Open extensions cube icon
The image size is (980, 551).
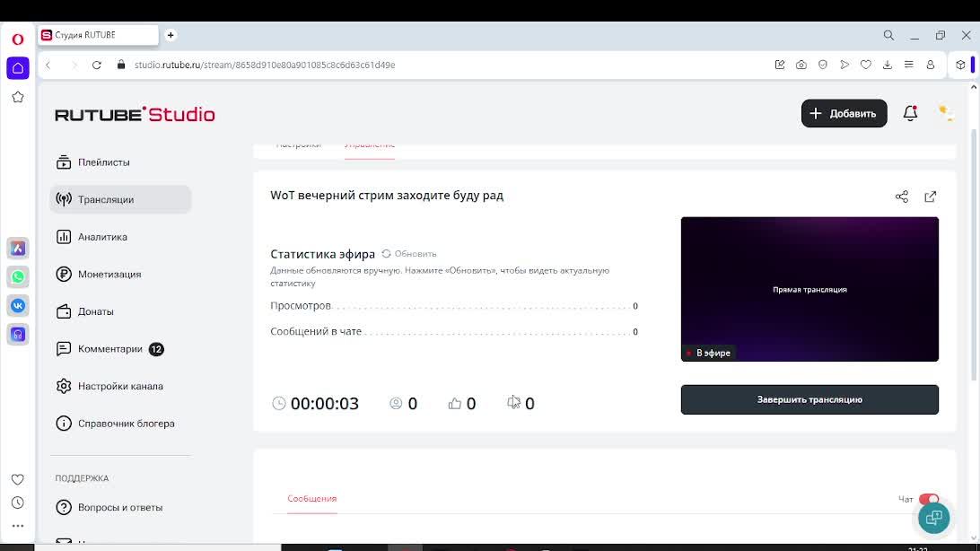point(960,65)
